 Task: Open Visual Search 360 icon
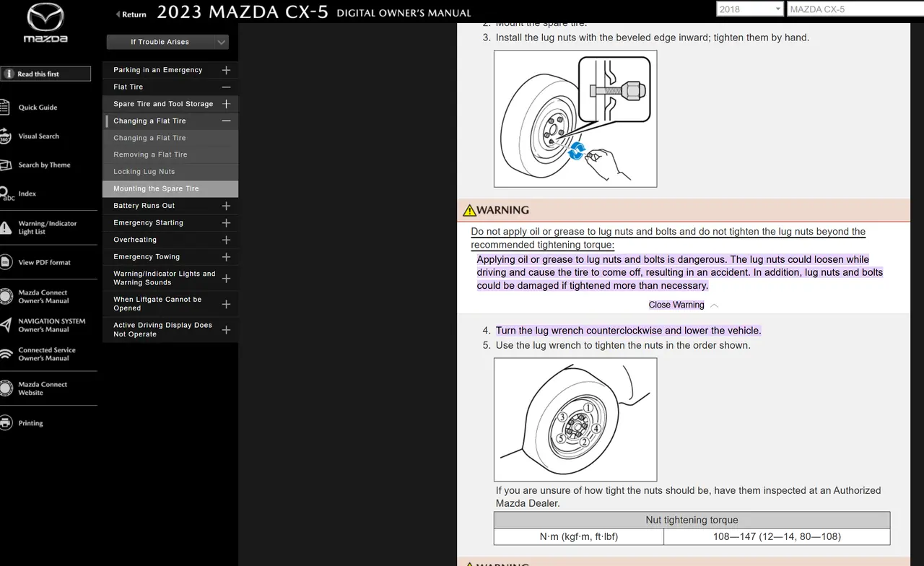(5, 136)
